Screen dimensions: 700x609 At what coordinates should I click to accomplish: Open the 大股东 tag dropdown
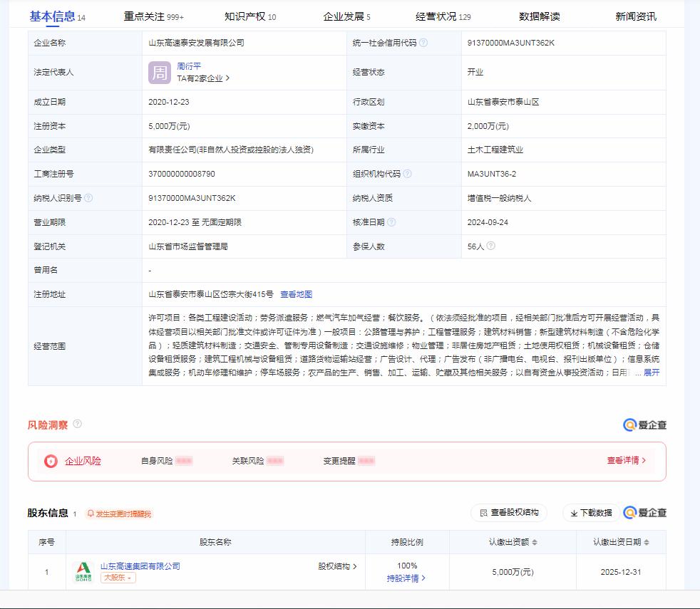(118, 578)
